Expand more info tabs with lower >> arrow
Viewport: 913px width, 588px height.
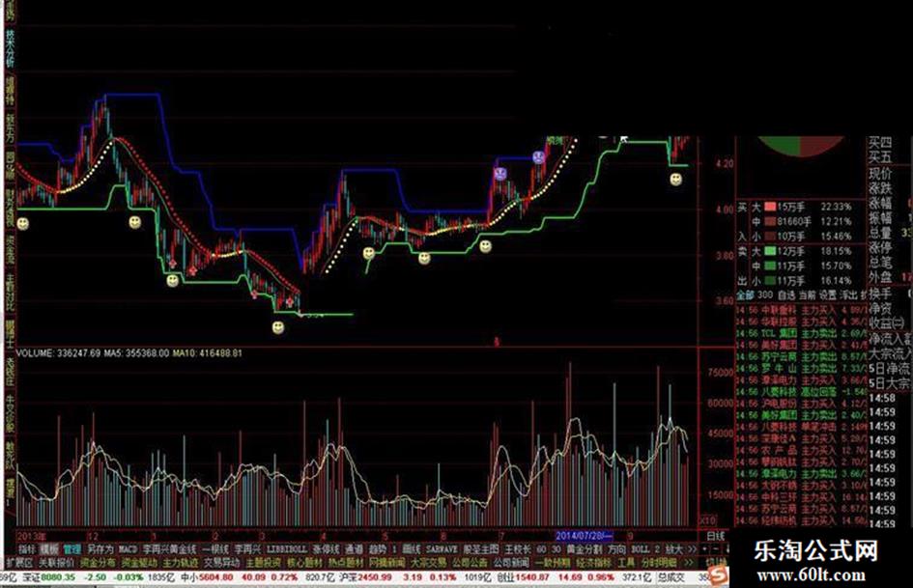(690, 563)
